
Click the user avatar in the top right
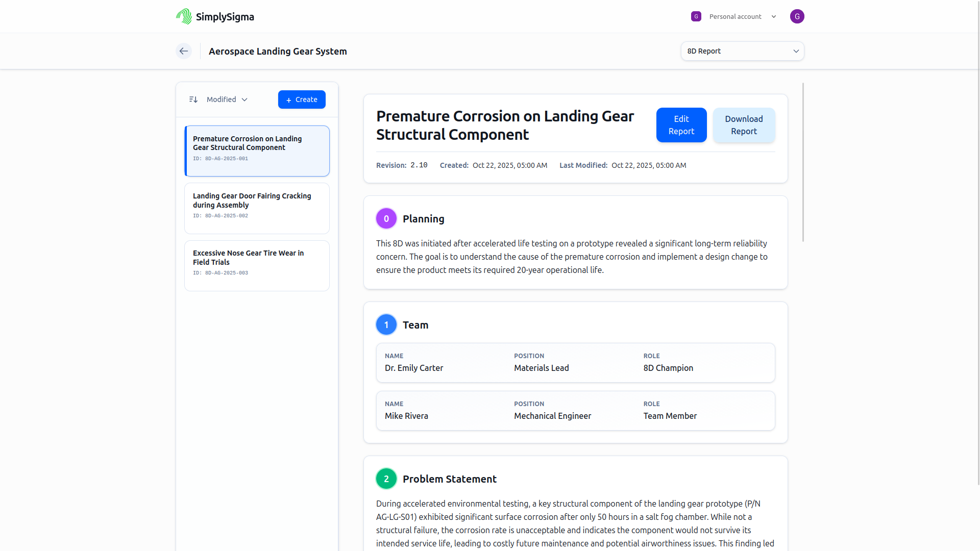click(797, 16)
